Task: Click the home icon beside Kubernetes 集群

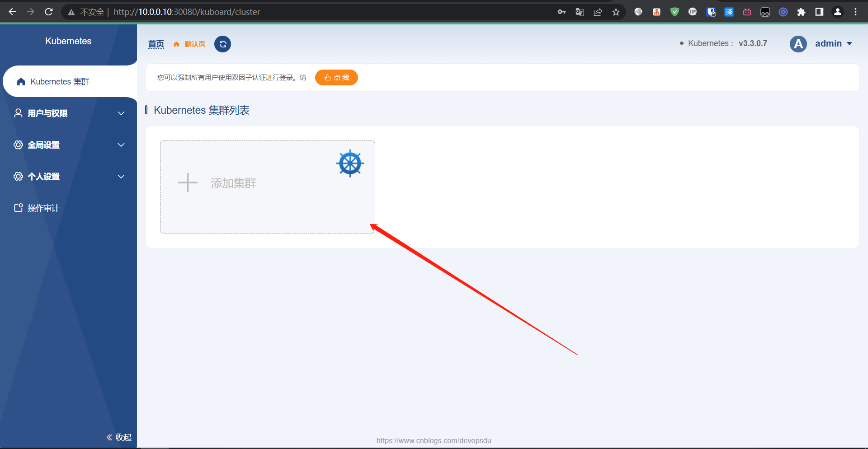Action: (x=21, y=82)
